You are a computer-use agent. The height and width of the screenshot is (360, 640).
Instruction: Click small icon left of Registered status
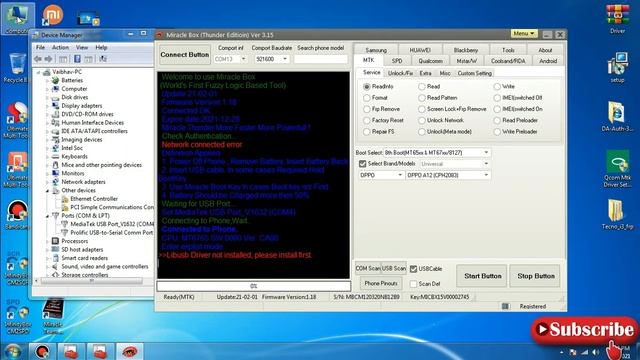click(x=505, y=307)
